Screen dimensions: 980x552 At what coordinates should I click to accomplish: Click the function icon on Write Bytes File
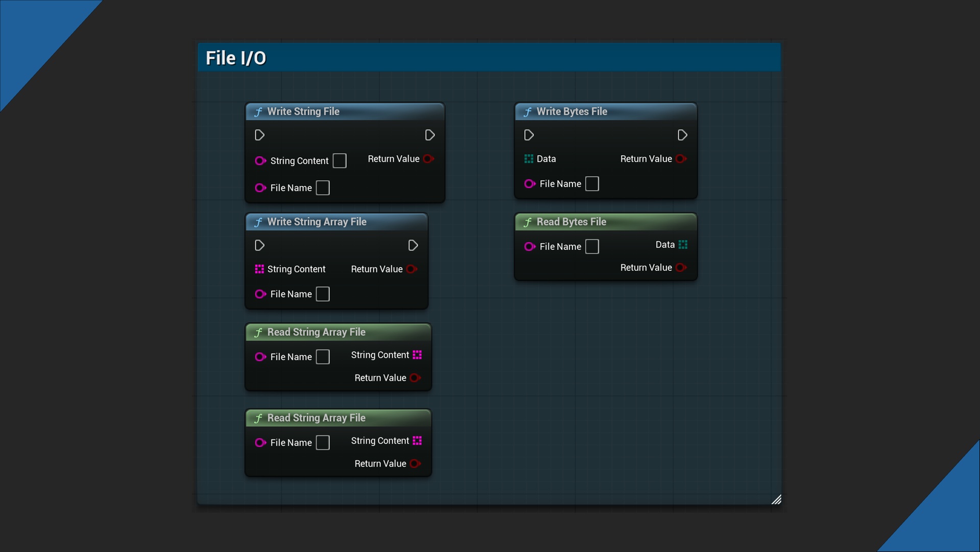pos(528,111)
